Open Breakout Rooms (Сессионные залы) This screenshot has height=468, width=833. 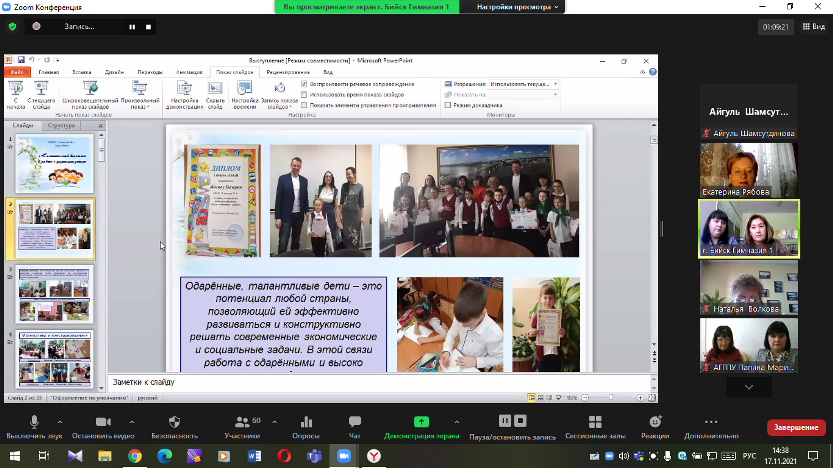pyautogui.click(x=595, y=422)
